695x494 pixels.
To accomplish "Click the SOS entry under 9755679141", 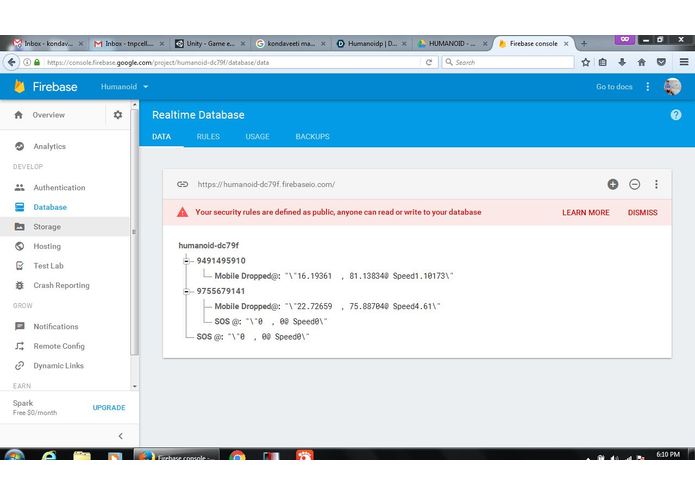I will coord(270,321).
